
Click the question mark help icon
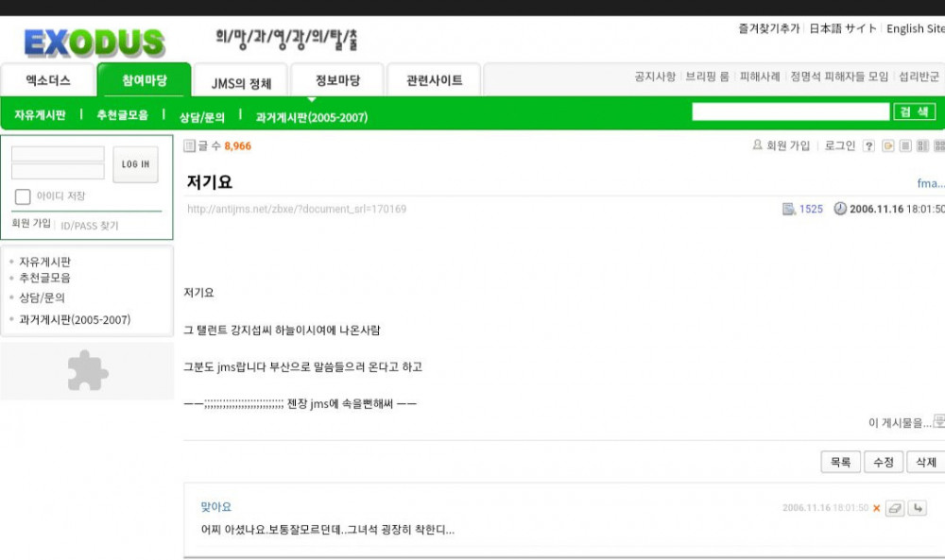point(868,145)
